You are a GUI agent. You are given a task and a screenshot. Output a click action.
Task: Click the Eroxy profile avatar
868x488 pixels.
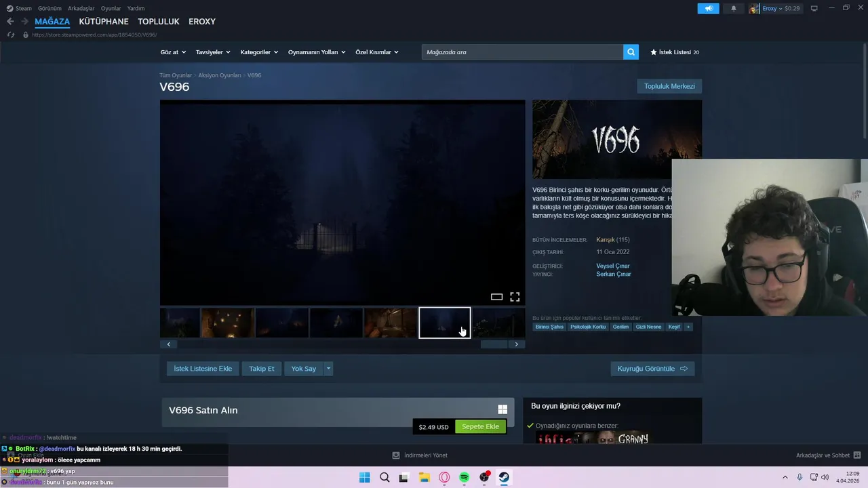coord(754,8)
